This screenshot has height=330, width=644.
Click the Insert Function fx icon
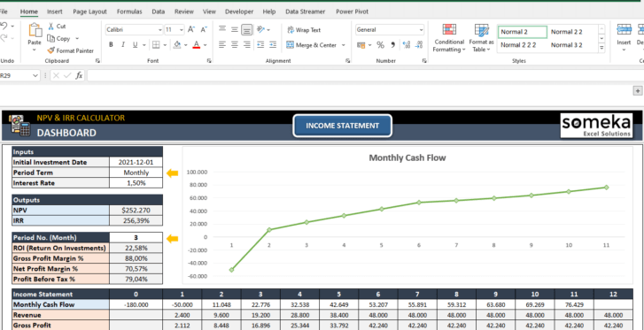[79, 75]
